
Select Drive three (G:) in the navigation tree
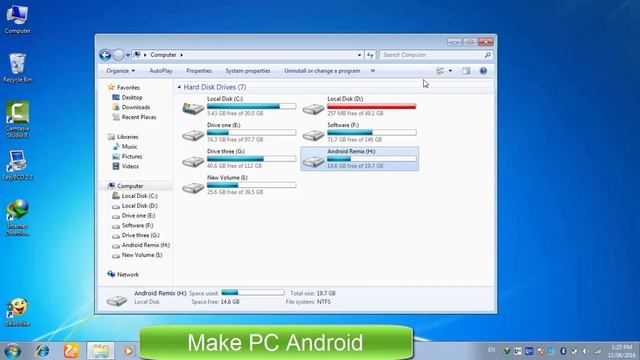140,235
